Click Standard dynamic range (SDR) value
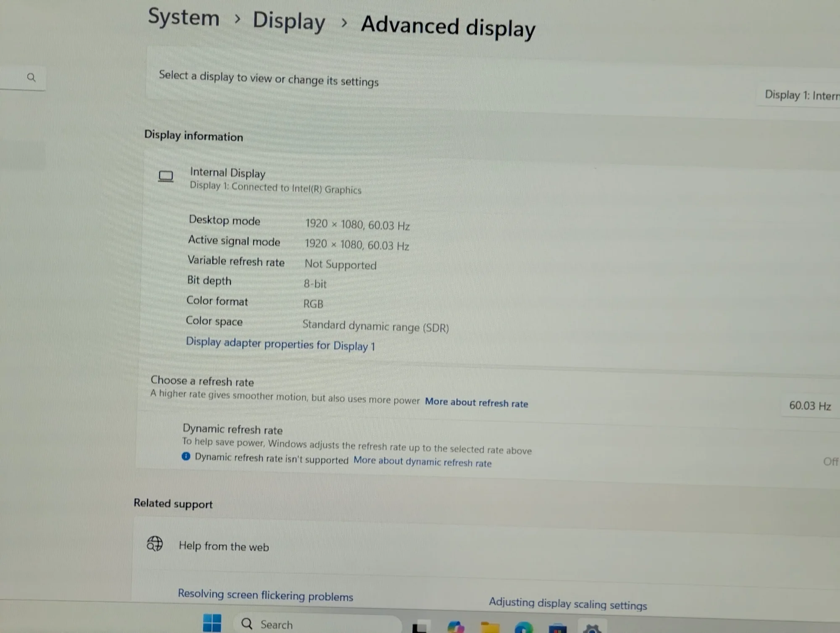This screenshot has width=840, height=633. (375, 326)
